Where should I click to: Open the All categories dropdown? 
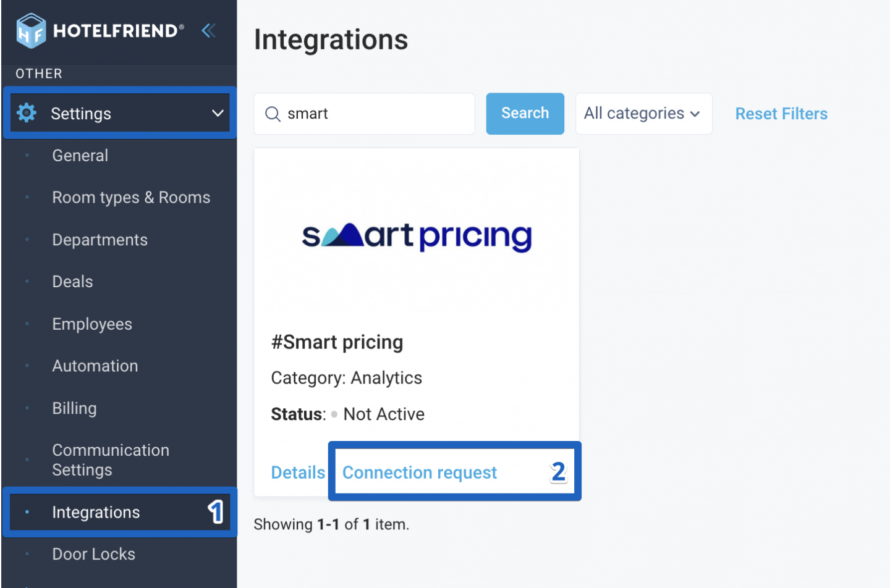(643, 114)
